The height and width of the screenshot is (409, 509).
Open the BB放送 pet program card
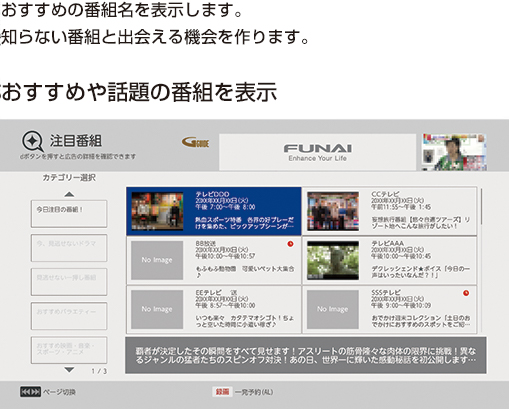[214, 260]
